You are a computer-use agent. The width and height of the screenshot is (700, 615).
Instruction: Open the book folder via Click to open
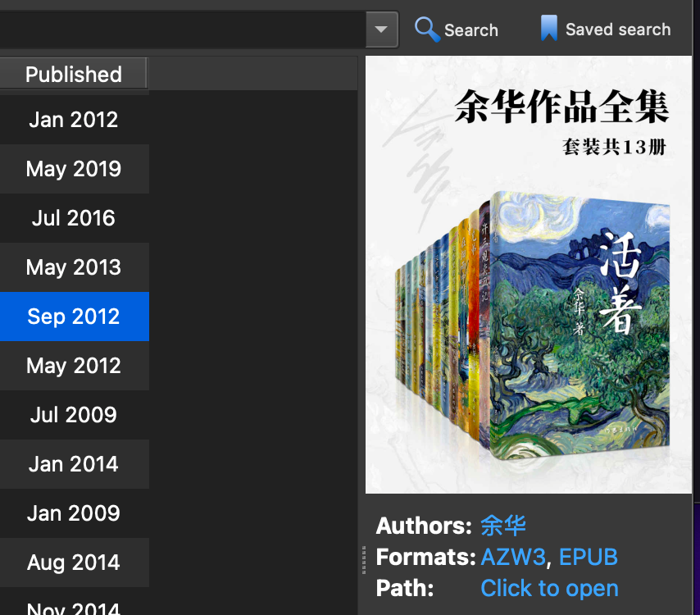click(549, 588)
